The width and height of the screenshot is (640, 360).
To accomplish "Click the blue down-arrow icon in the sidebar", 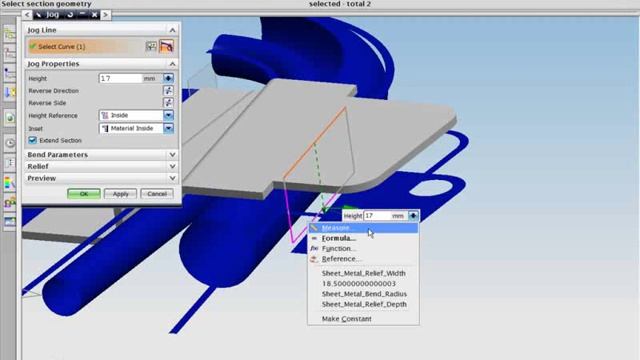I will pos(10,93).
